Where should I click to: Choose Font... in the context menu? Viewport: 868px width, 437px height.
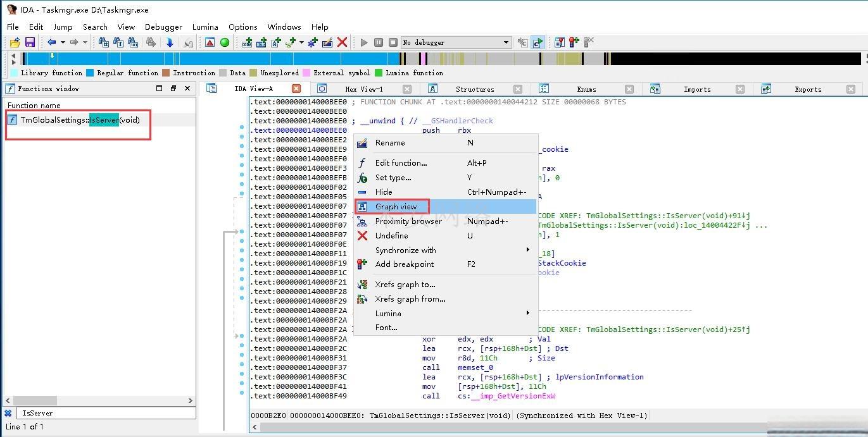[445, 327]
